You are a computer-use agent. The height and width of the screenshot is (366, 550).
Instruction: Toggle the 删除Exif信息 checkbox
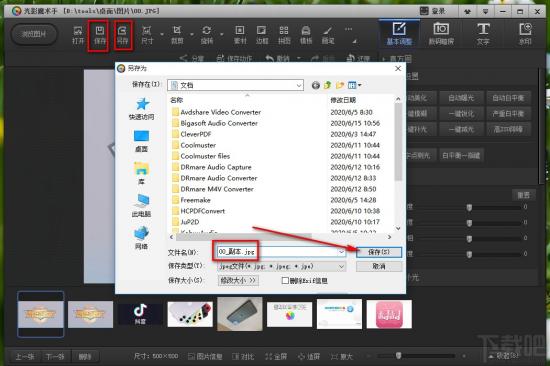(285, 280)
